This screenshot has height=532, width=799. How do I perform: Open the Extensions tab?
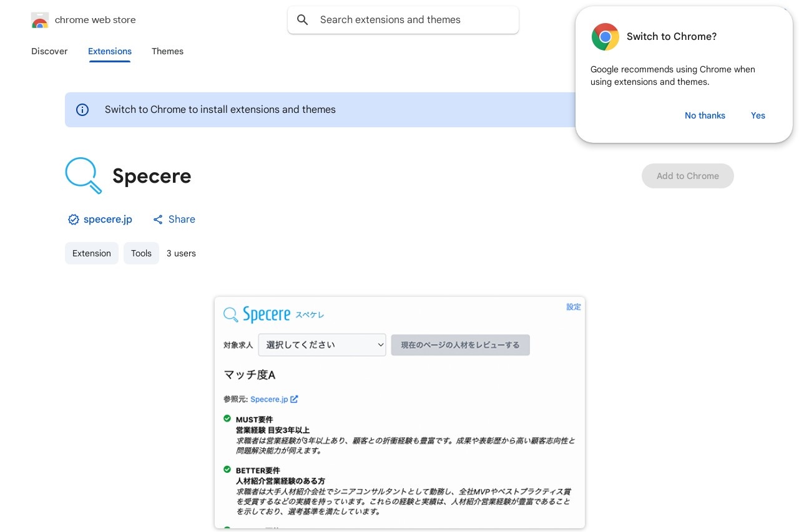click(x=110, y=51)
